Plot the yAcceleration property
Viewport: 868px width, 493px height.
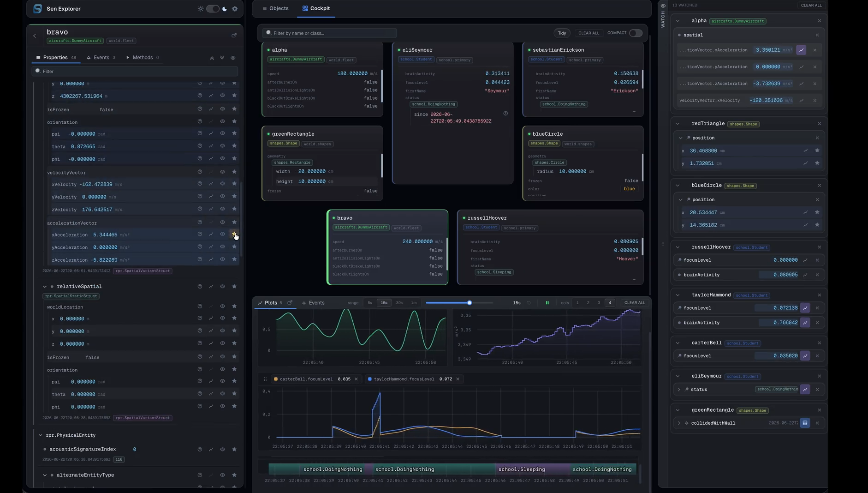[x=211, y=247]
